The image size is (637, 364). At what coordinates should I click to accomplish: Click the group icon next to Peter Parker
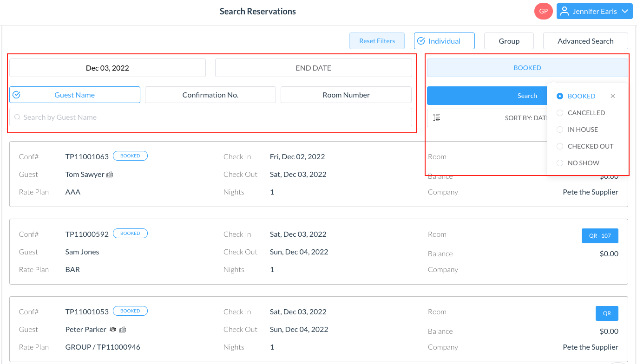(113, 330)
